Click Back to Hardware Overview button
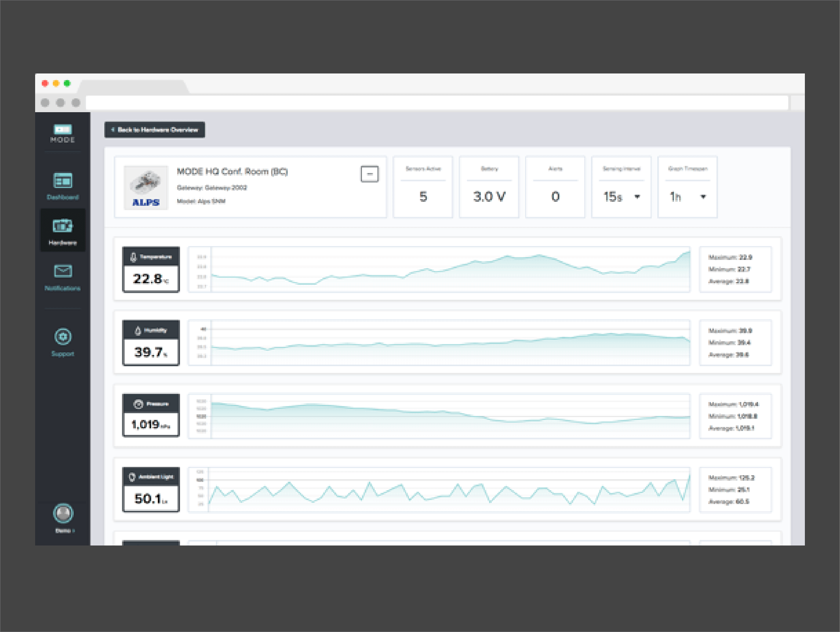840x632 pixels. 155,130
